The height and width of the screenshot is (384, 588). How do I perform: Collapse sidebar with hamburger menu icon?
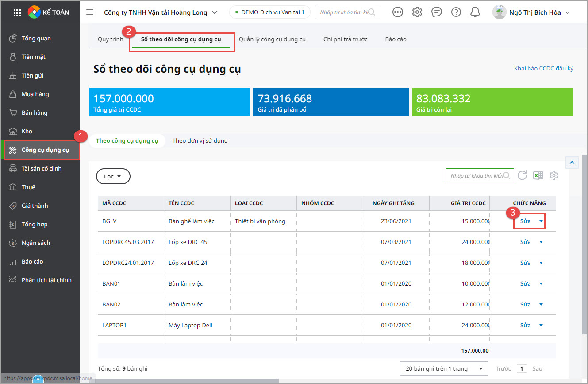pos(90,12)
